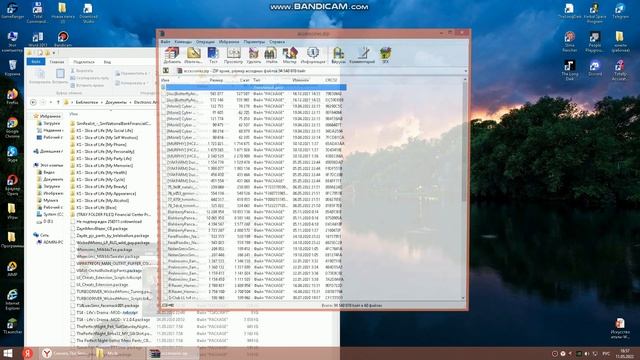
Task: Select 'KS - Slice of Life [Base]' folder
Action: [93, 207]
